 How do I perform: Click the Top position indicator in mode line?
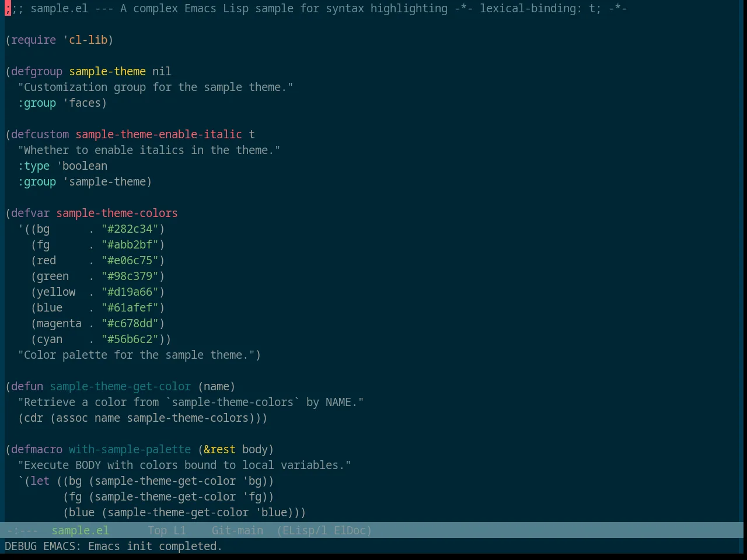click(x=157, y=530)
